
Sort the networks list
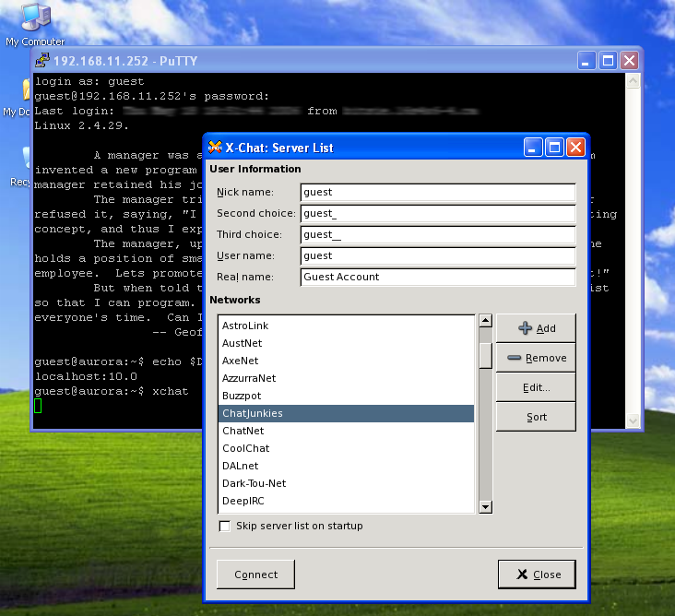tap(537, 417)
